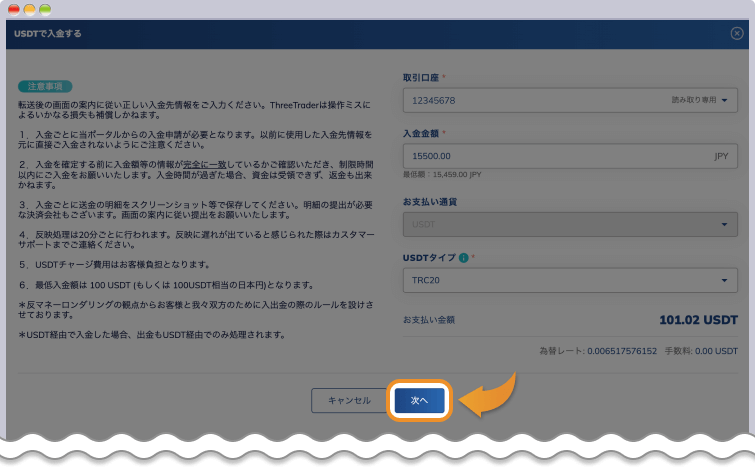This screenshot has height=470, width=755.
Task: Click the info icon next to USDTタイプ
Action: (x=463, y=258)
